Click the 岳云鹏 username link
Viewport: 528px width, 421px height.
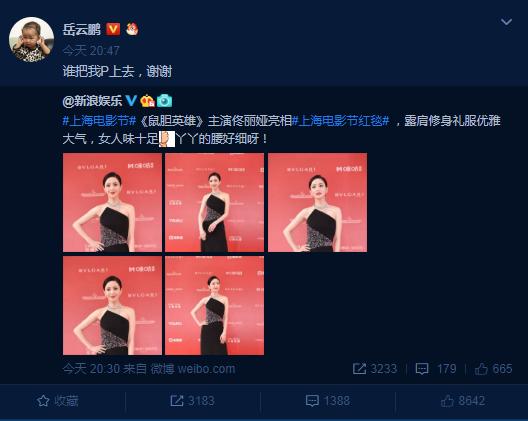coord(82,29)
